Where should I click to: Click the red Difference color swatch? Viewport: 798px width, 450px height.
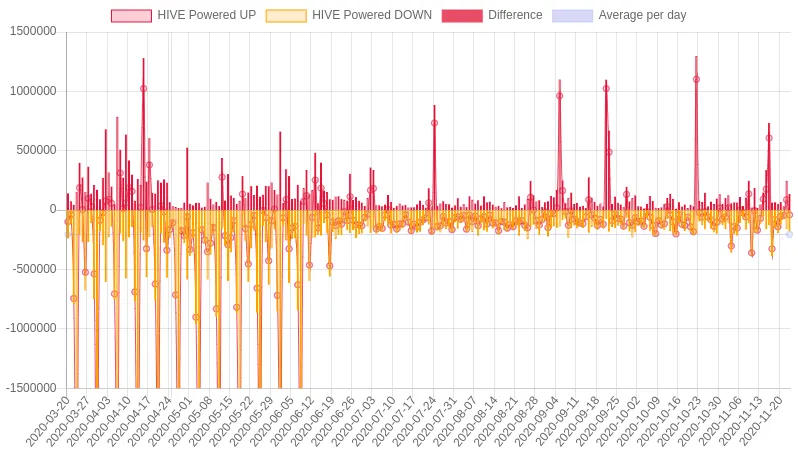coord(462,16)
